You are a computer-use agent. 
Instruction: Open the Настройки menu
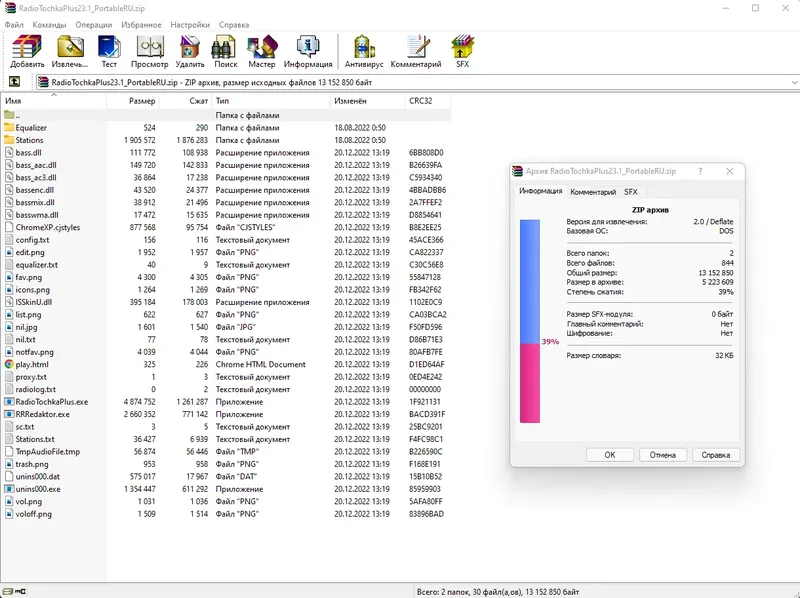point(190,24)
